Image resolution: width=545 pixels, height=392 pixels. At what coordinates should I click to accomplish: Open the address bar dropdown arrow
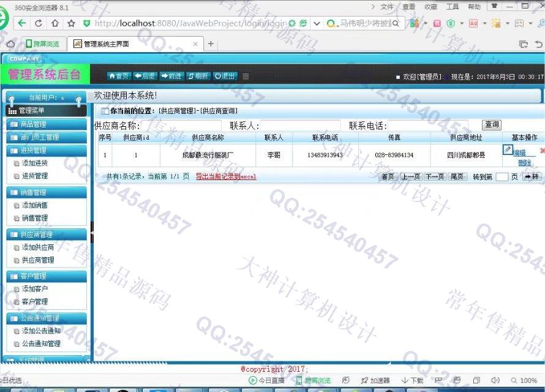click(317, 24)
